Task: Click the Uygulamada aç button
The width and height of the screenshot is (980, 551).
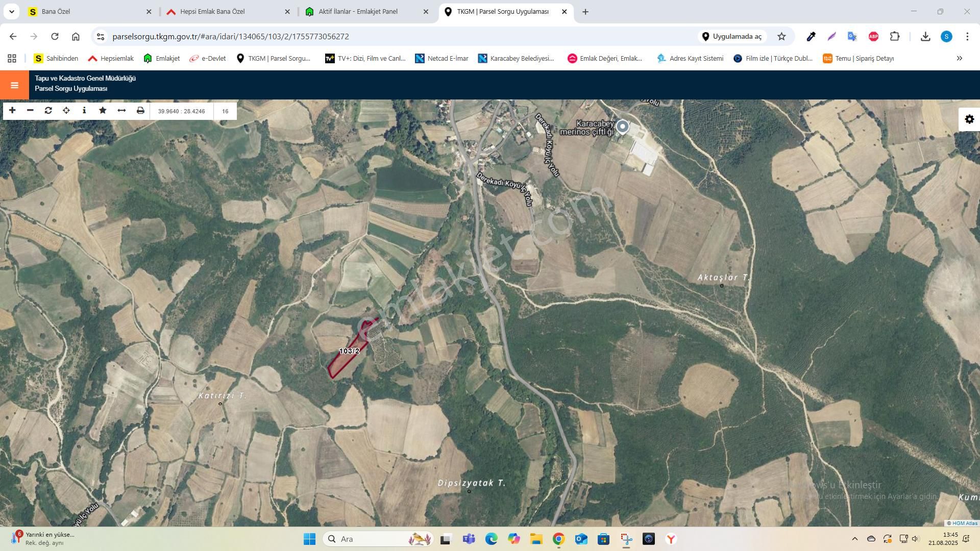Action: pos(732,36)
